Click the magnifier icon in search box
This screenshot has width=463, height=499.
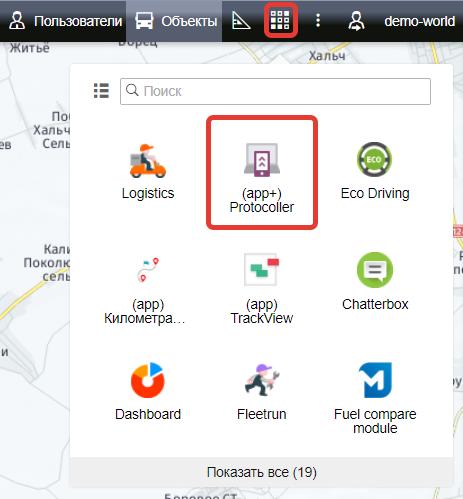click(x=132, y=90)
